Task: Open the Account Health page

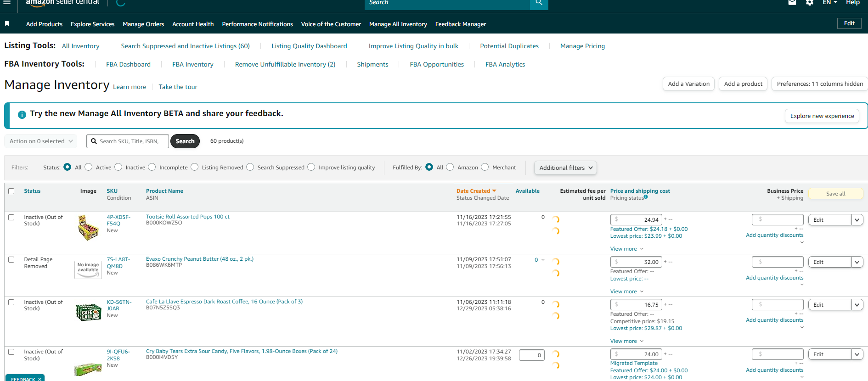Action: [x=193, y=24]
